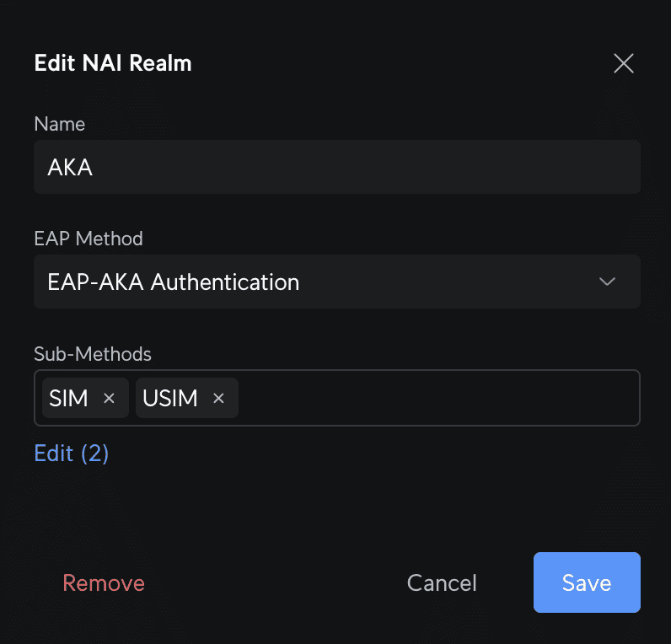Select the USIM tag label

(x=170, y=399)
